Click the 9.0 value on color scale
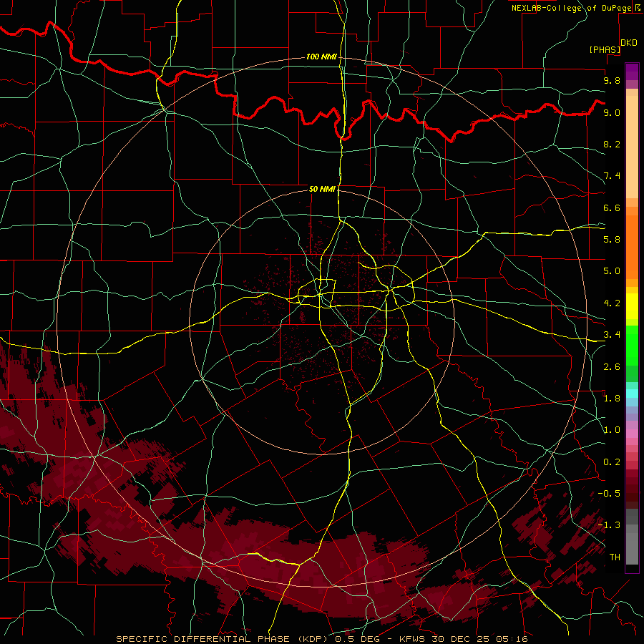The width and height of the screenshot is (644, 644). point(612,112)
